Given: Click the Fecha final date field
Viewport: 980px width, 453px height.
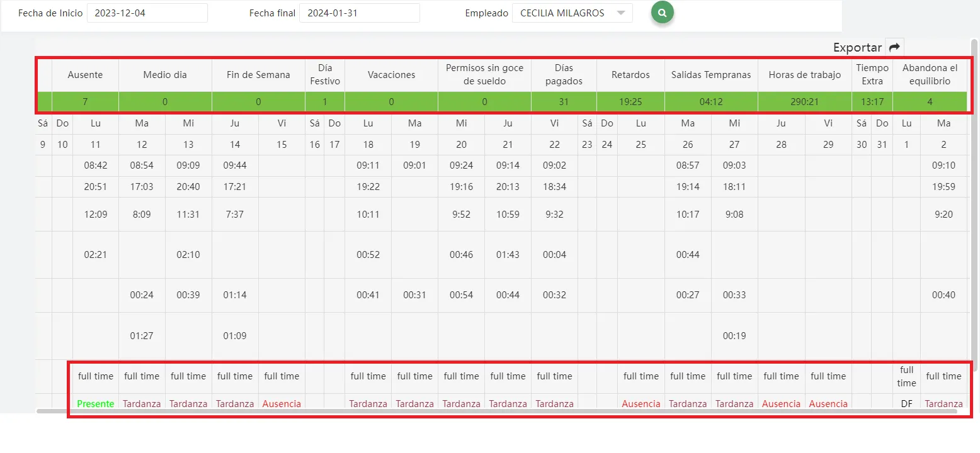Looking at the screenshot, I should (359, 13).
